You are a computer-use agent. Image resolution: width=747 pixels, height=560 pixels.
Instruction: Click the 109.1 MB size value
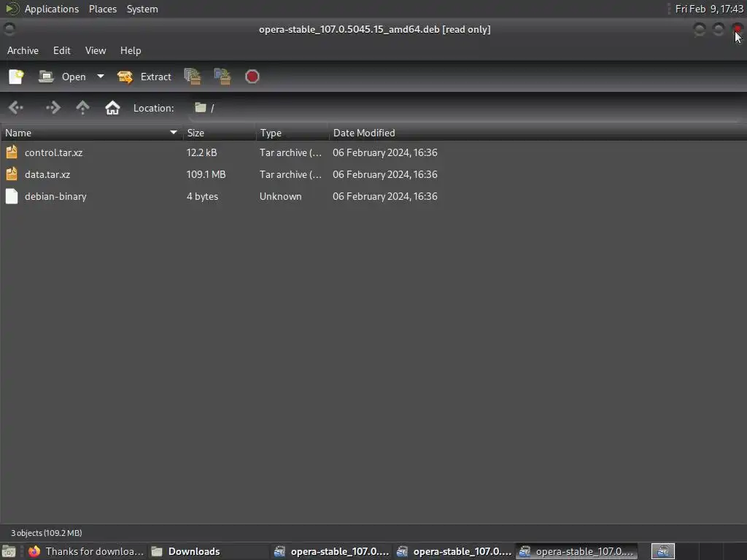[x=206, y=174]
